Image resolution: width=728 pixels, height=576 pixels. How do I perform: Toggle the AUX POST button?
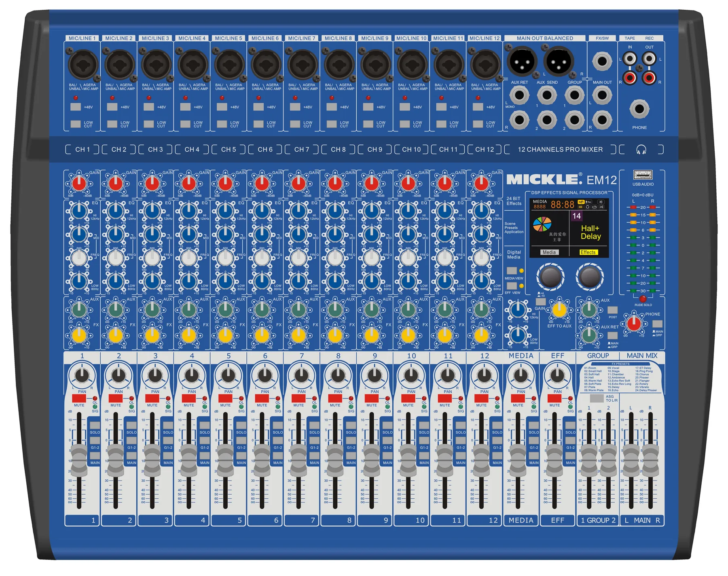[x=613, y=310]
